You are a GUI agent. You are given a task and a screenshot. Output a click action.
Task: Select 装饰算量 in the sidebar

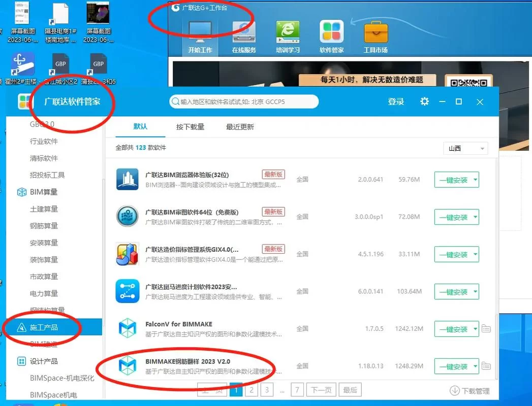[x=44, y=260]
